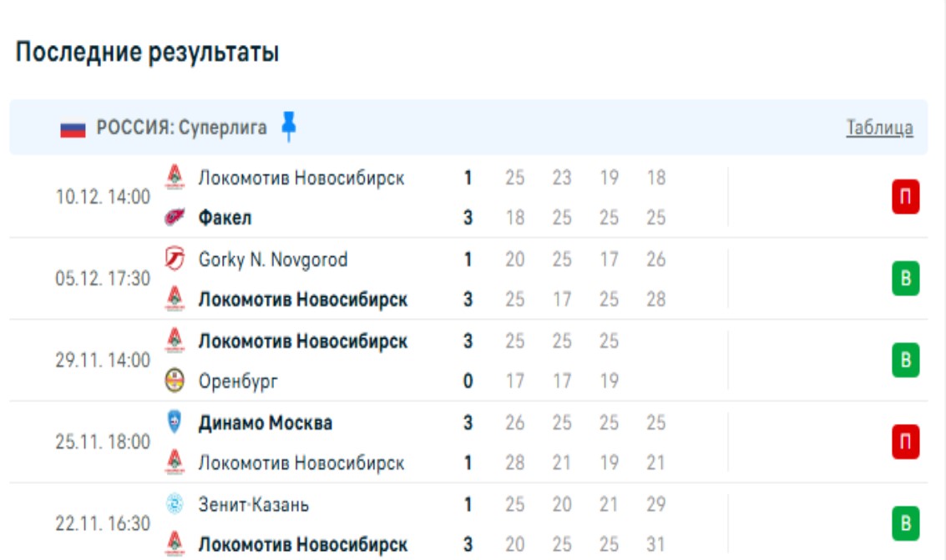Open the Таблица standings link
This screenshot has width=946, height=560.
tap(879, 128)
